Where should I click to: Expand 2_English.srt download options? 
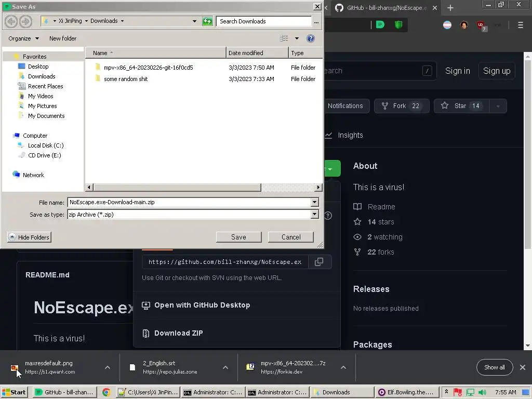point(225,367)
